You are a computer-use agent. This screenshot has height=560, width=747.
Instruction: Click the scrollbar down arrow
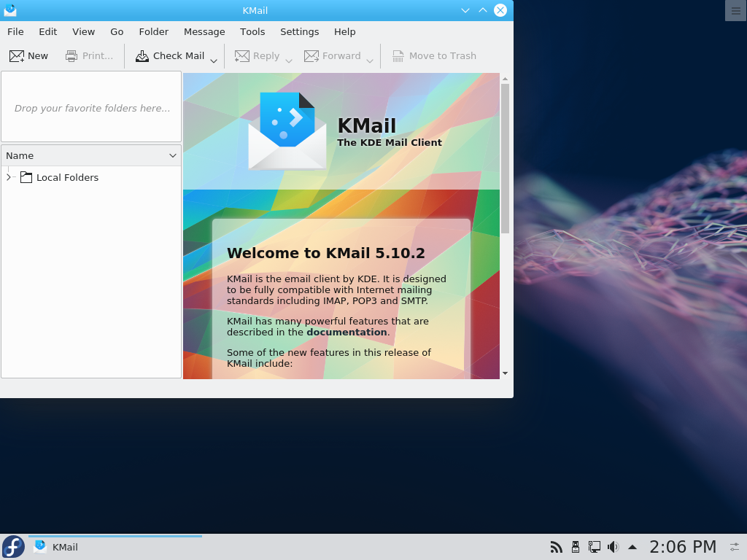(506, 373)
